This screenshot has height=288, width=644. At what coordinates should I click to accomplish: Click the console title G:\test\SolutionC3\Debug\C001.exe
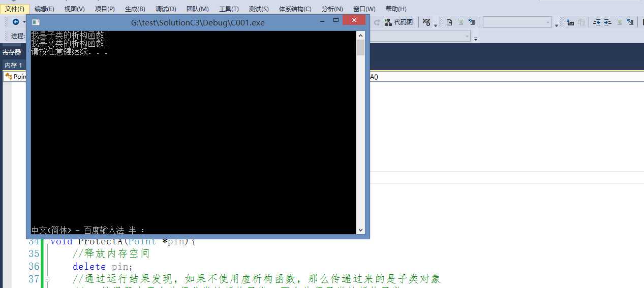click(198, 22)
